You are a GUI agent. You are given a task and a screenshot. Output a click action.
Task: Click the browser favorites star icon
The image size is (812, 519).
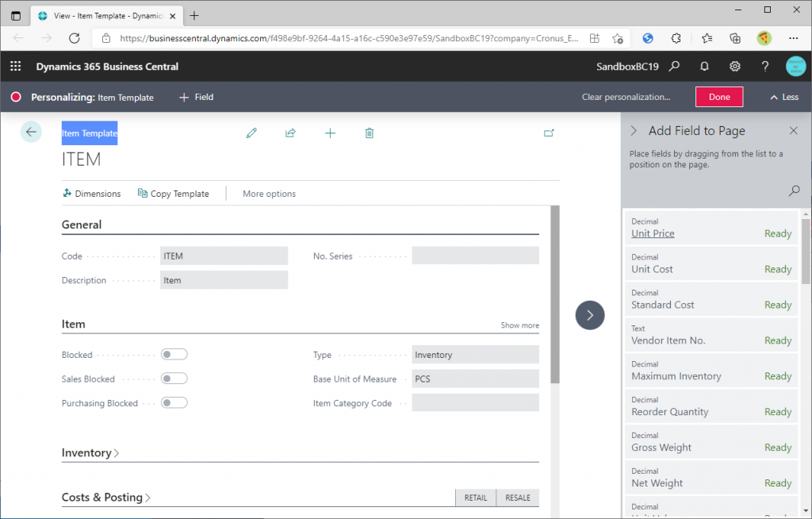pos(707,38)
